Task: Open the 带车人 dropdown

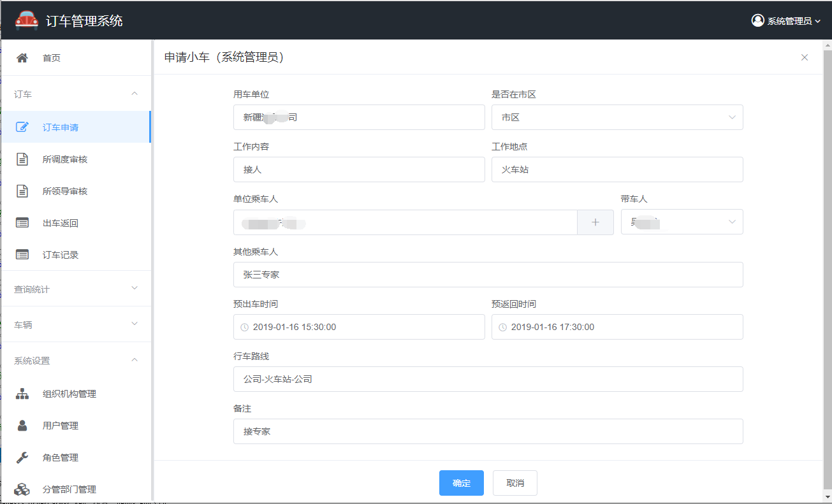Action: (x=682, y=222)
